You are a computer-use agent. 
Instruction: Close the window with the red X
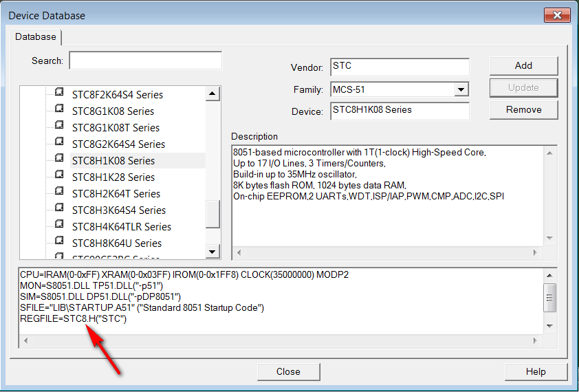(557, 16)
